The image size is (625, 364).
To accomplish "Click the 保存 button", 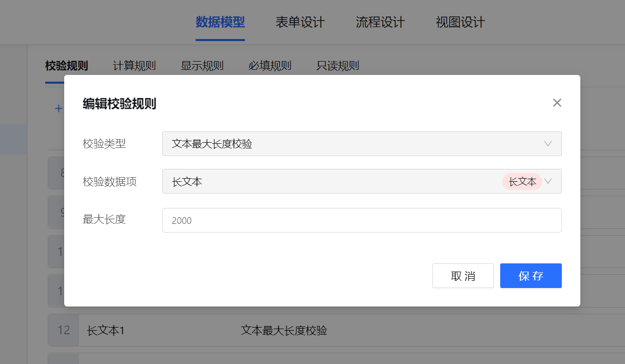I will (x=531, y=276).
